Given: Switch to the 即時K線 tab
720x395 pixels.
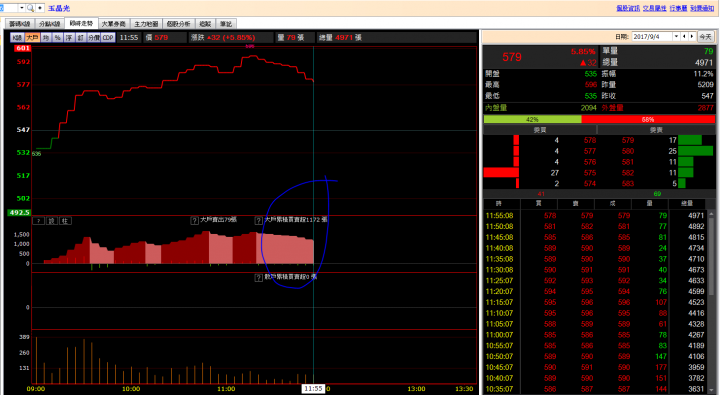Looking at the screenshot, I should pos(19,24).
